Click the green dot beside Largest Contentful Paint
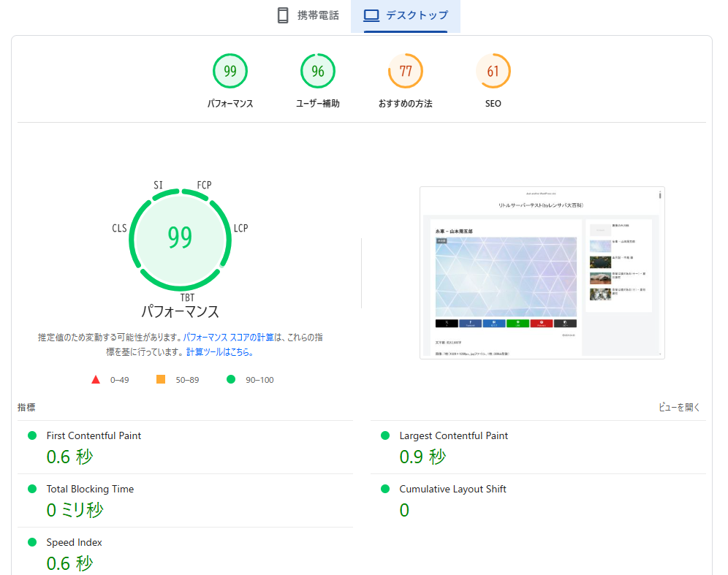 [x=385, y=435]
